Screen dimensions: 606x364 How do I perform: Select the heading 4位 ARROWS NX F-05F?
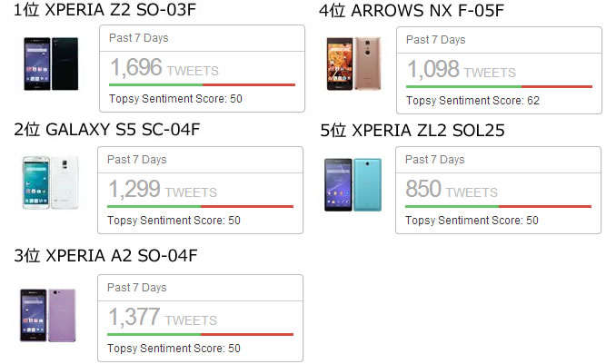point(412,11)
